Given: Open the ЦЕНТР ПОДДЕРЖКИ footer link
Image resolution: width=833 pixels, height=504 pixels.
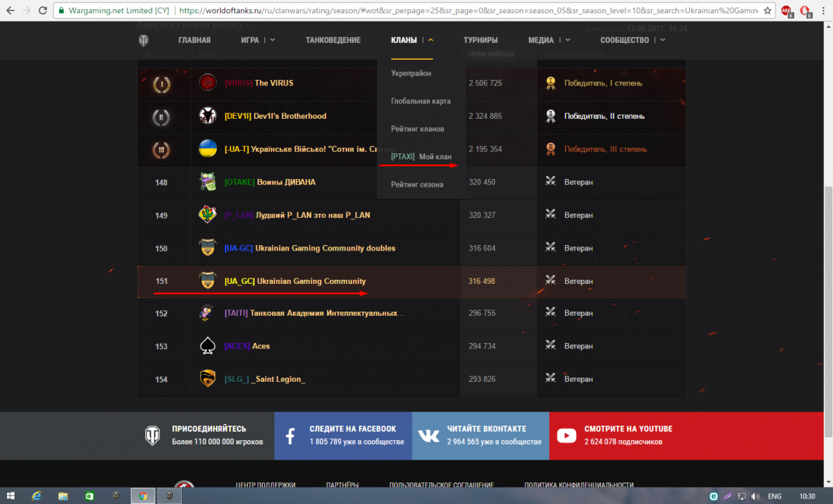Looking at the screenshot, I should click(266, 485).
